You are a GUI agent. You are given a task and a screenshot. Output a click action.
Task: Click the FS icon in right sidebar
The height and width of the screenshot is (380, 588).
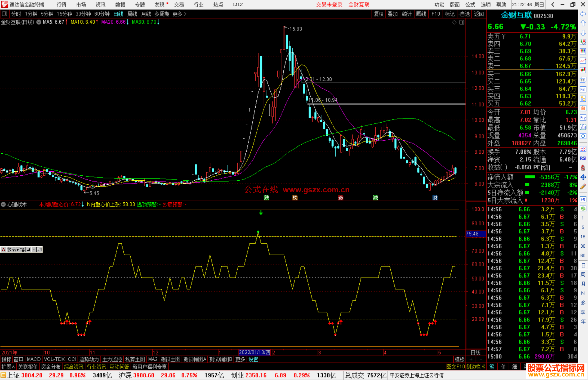[x=583, y=199]
